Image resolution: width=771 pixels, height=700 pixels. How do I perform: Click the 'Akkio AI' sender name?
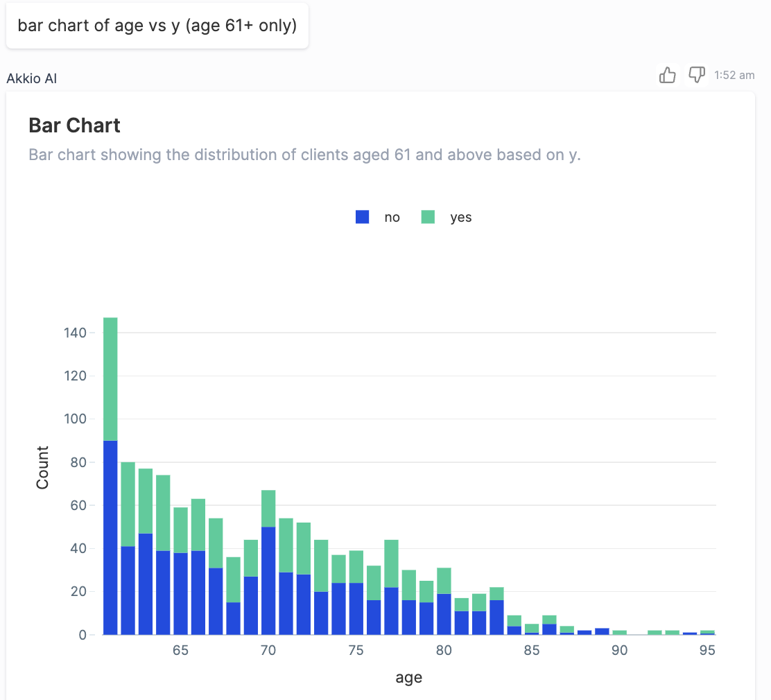32,78
